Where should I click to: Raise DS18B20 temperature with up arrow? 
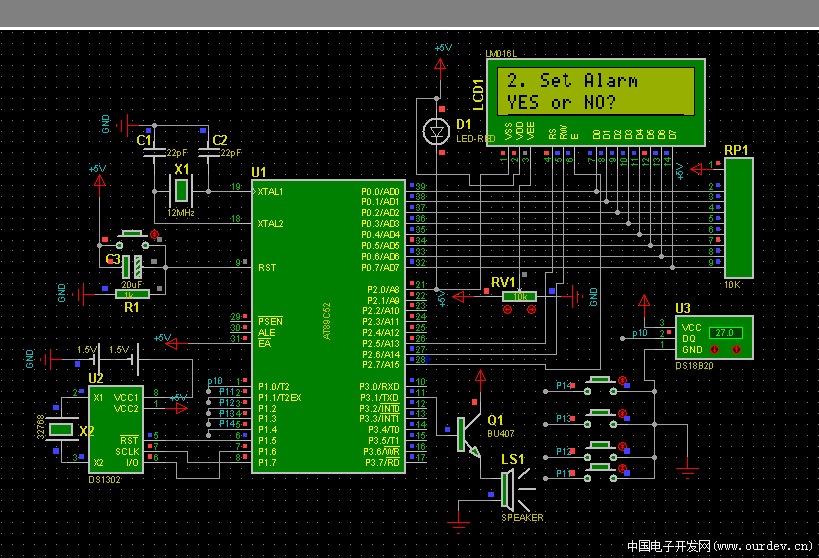coord(736,349)
